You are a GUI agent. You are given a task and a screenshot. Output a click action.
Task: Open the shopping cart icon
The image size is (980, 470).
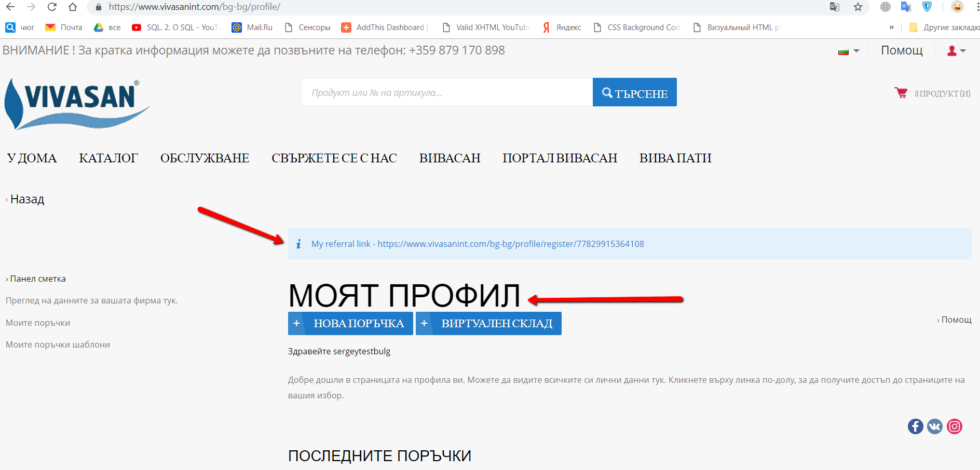901,93
